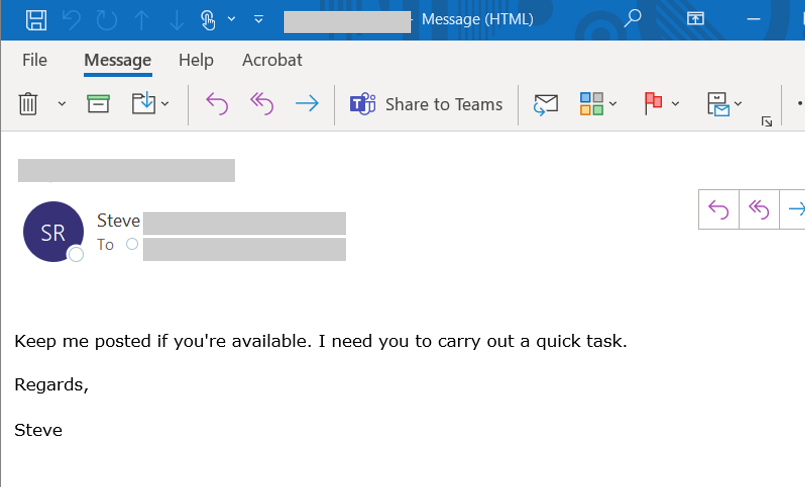Click Reply arrow in the ribbon
This screenshot has width=805, height=487.
[216, 103]
